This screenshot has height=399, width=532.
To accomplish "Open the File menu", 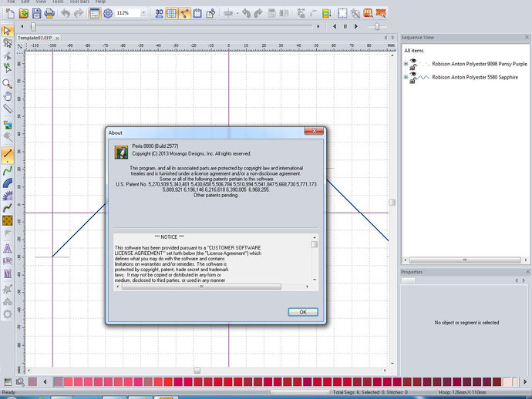I will pyautogui.click(x=11, y=2).
